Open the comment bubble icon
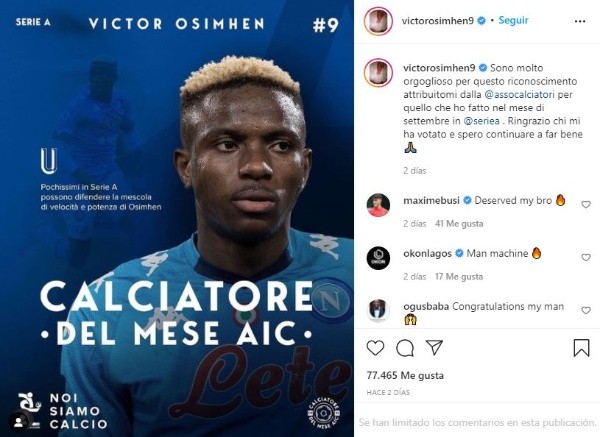The height and width of the screenshot is (437, 600). click(x=404, y=348)
